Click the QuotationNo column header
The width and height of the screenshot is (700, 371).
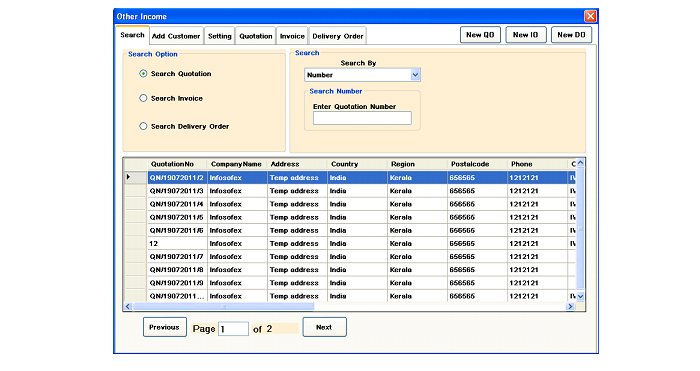[x=178, y=164]
